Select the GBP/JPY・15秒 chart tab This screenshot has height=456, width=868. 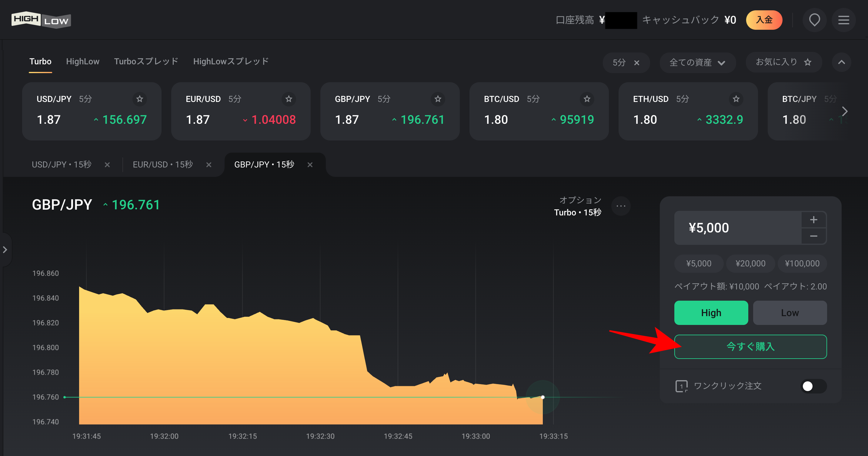pyautogui.click(x=264, y=165)
